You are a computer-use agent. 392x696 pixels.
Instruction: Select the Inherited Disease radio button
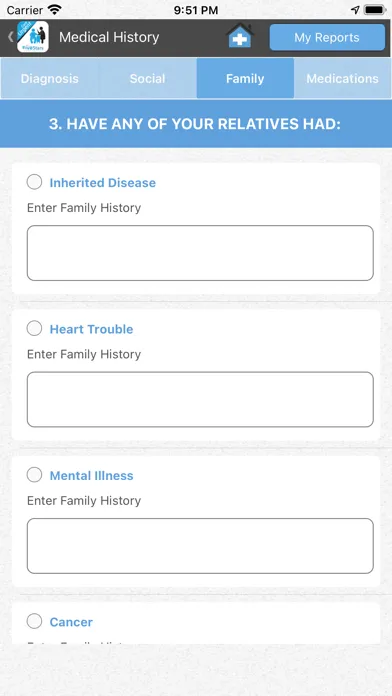[x=34, y=182]
